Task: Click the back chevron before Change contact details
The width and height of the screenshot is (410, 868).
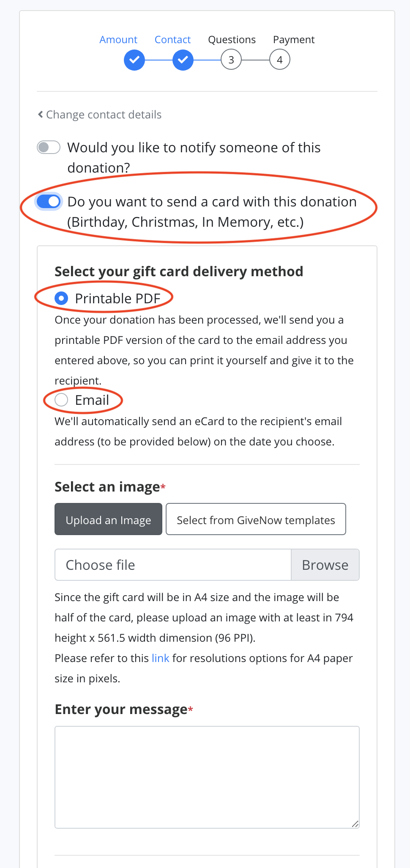Action: [40, 114]
